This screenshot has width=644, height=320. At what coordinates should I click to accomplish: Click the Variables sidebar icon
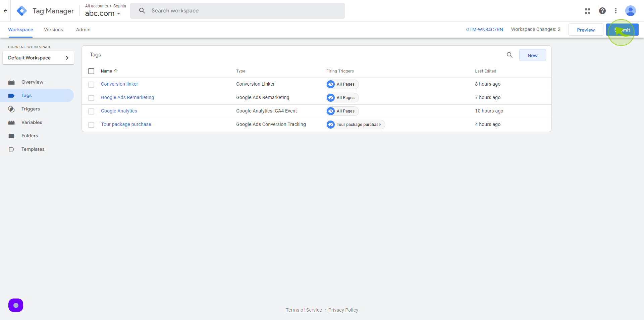11,122
